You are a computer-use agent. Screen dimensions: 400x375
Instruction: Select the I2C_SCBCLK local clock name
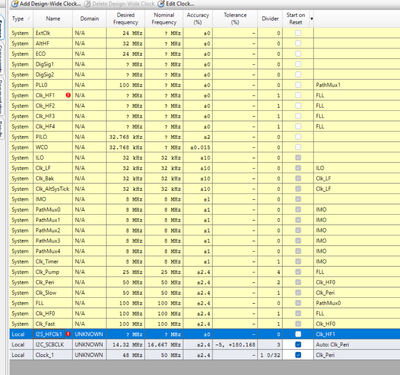(50, 344)
